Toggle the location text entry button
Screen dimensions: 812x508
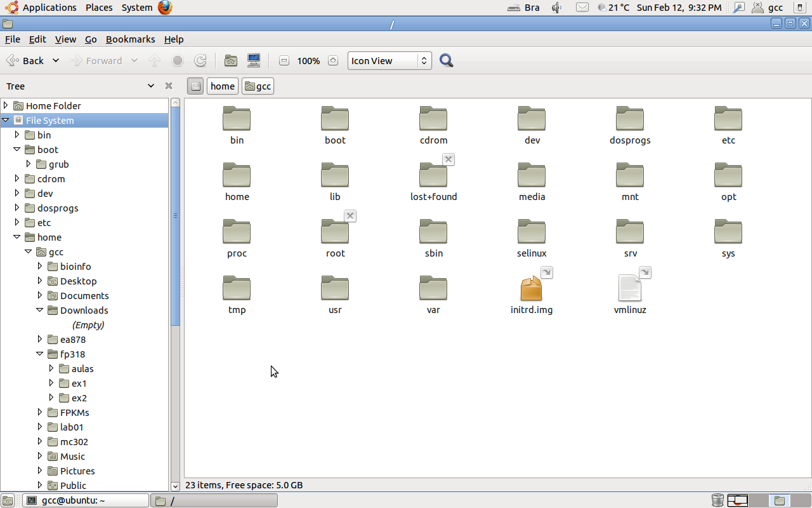195,86
